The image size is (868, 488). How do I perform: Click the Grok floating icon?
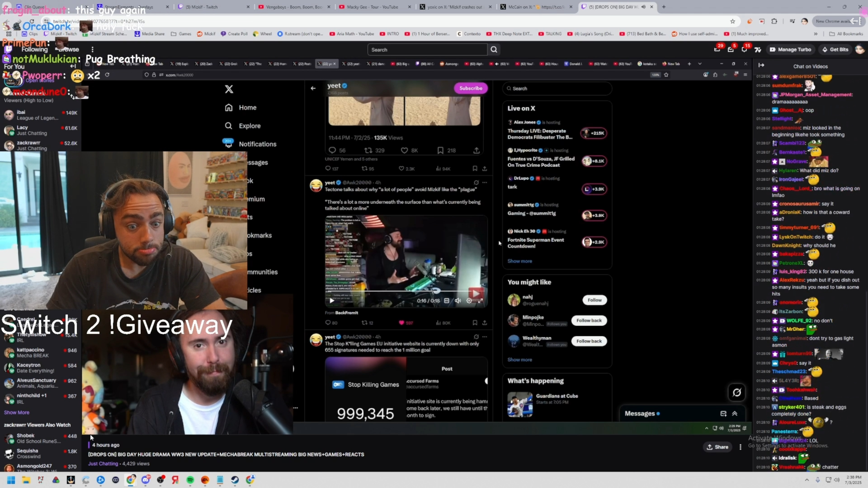tap(737, 392)
